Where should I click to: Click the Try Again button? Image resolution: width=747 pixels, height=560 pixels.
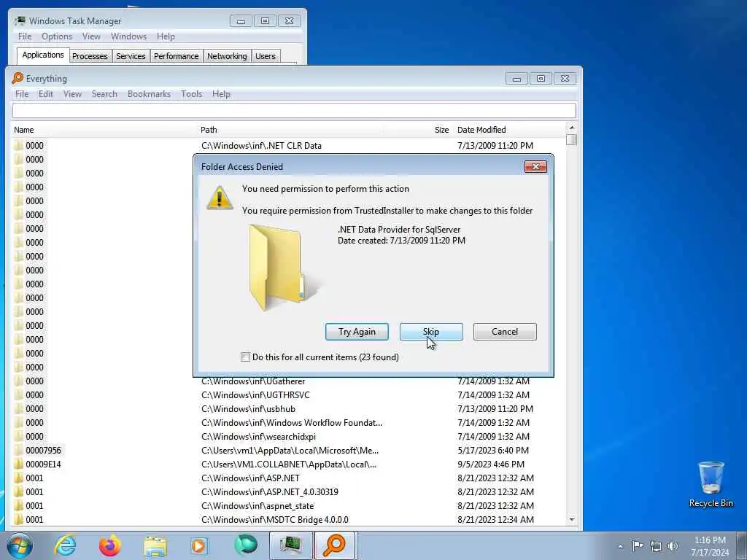click(357, 332)
